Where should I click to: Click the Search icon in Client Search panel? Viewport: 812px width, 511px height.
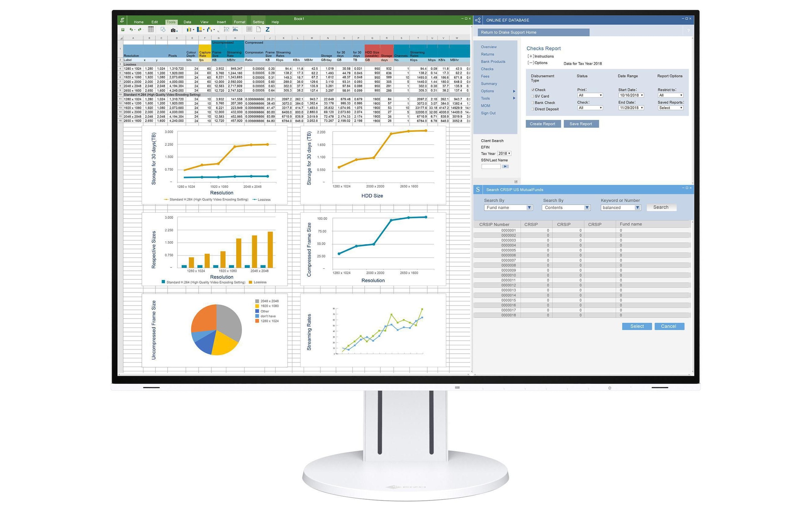[x=505, y=166]
